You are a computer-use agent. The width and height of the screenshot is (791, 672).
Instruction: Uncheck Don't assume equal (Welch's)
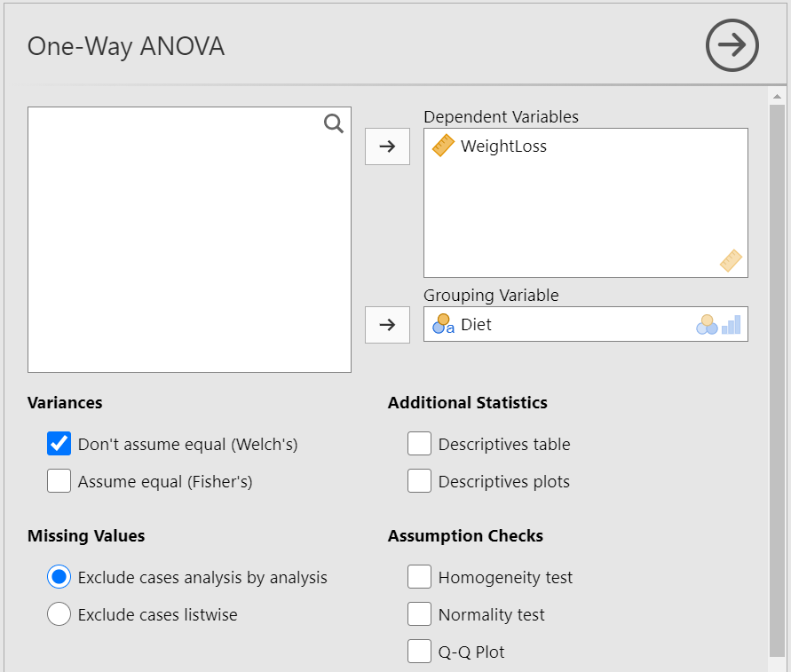(x=59, y=444)
